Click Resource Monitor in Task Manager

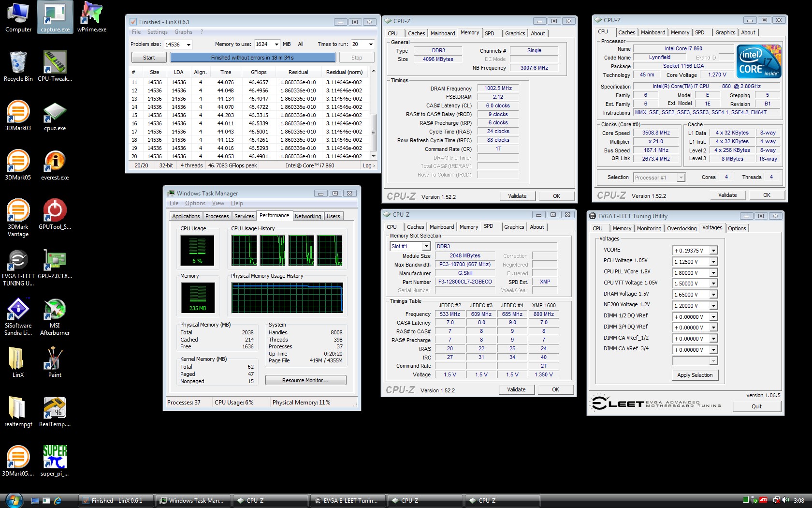tap(305, 380)
